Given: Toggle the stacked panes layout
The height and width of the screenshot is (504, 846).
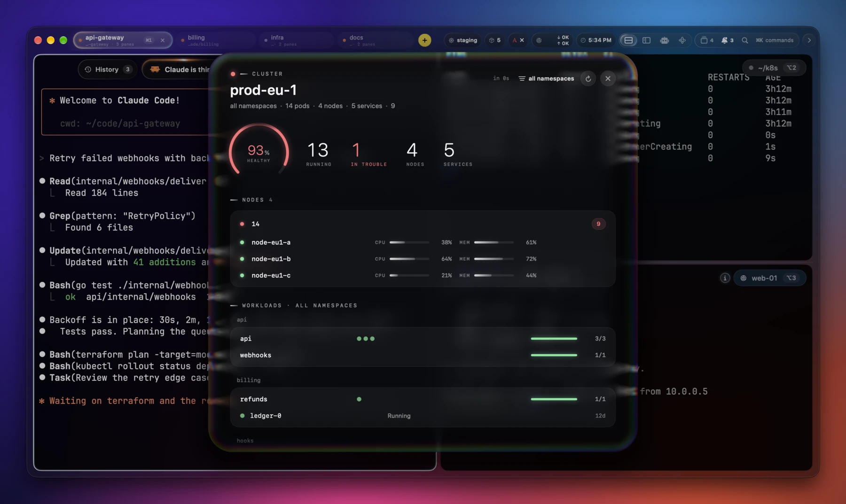Looking at the screenshot, I should 628,40.
